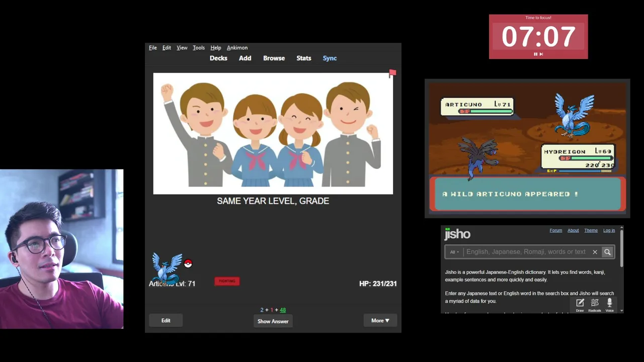Open the View menu in Anki
The height and width of the screenshot is (362, 644).
tap(182, 48)
